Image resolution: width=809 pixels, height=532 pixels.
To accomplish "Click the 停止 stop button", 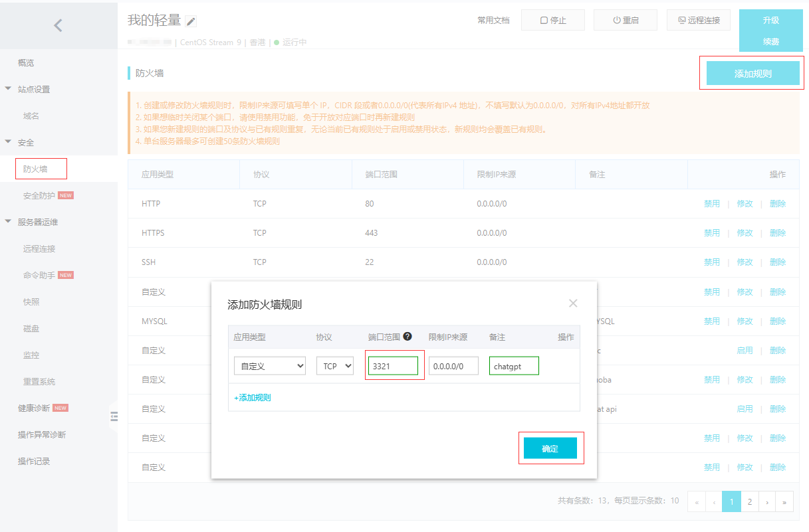I will [x=552, y=20].
